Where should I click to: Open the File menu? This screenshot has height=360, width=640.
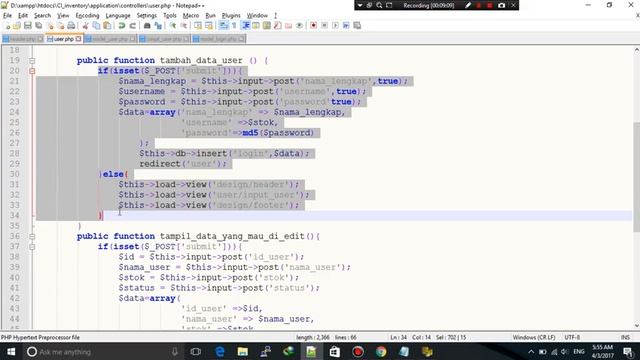7,16
